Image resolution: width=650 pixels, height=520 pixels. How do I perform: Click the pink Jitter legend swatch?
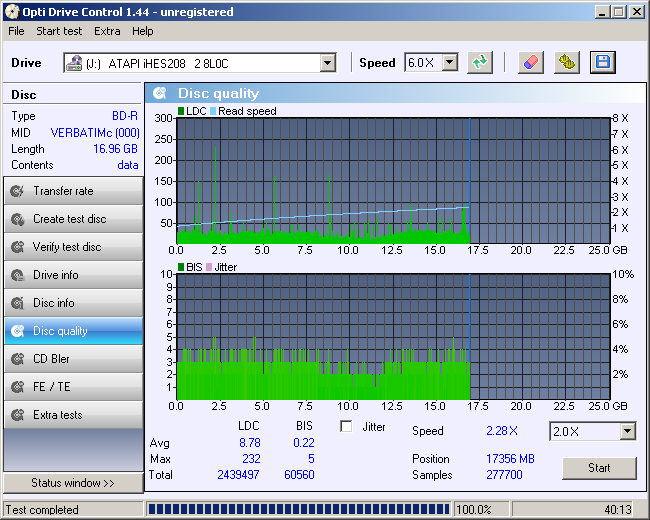209,267
